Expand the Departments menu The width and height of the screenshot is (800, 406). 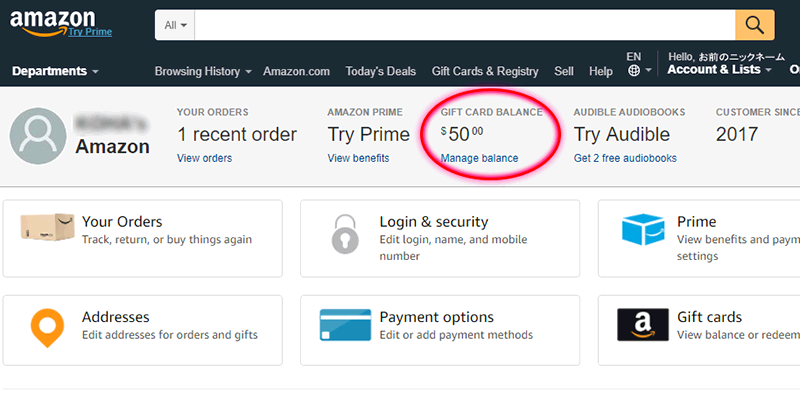click(55, 71)
